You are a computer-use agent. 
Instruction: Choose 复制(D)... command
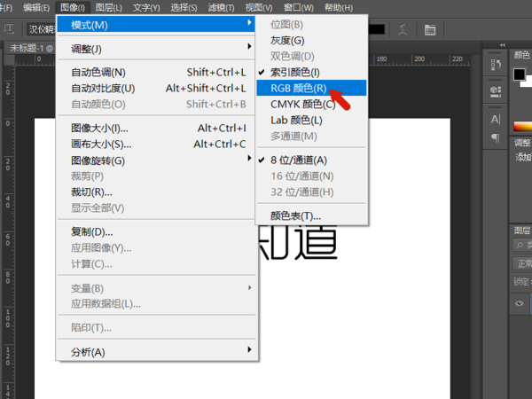(x=156, y=232)
